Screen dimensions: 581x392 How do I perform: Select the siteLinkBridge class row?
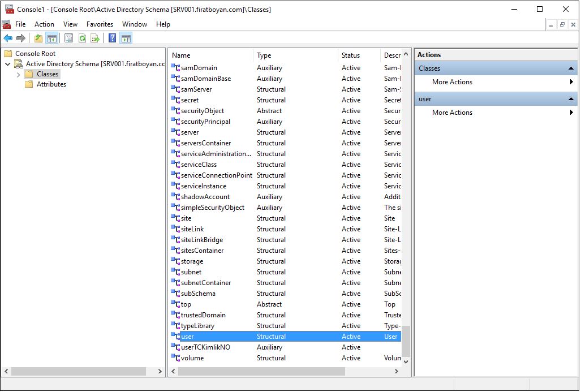286,239
